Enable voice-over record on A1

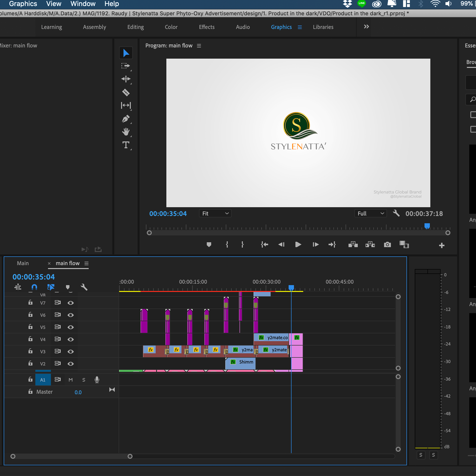click(x=97, y=380)
